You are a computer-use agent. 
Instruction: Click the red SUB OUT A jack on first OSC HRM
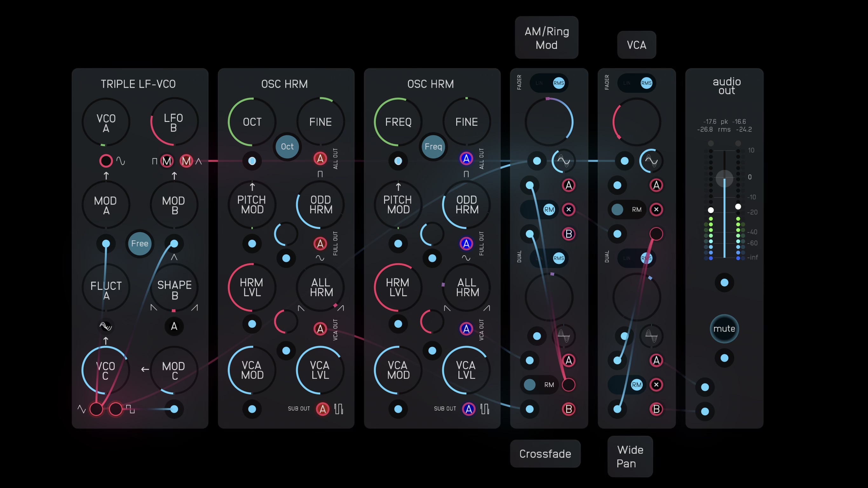[x=322, y=409]
